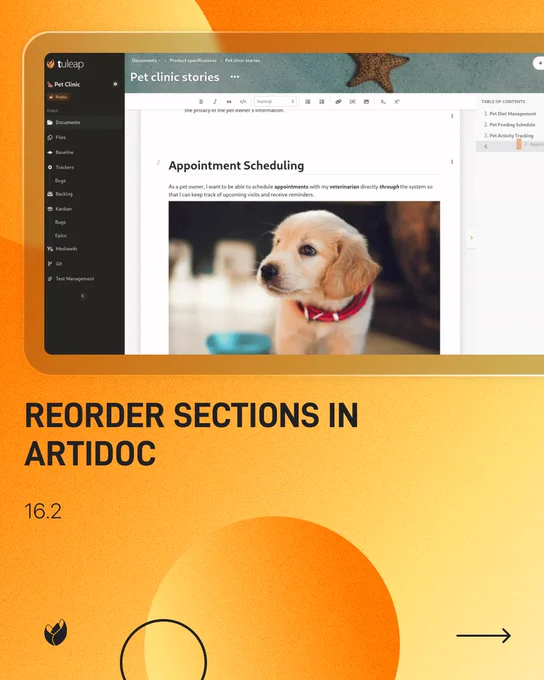Click the Tuleap tulip logo at bottom
The image size is (544, 680).
pos(56,632)
